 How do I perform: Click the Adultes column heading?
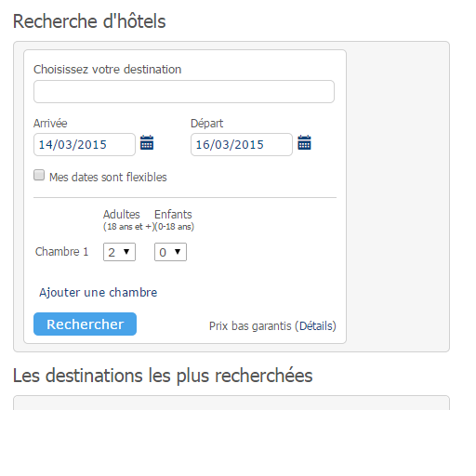point(122,215)
